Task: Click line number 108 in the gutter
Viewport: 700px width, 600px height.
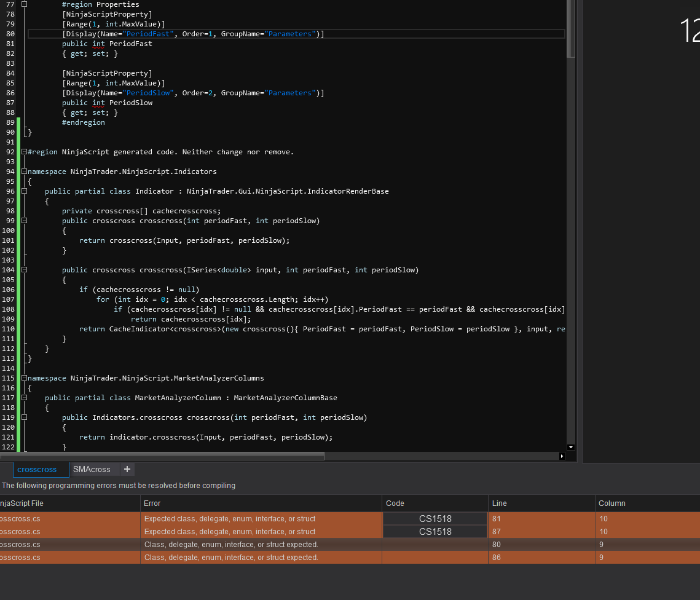Action: tap(9, 309)
